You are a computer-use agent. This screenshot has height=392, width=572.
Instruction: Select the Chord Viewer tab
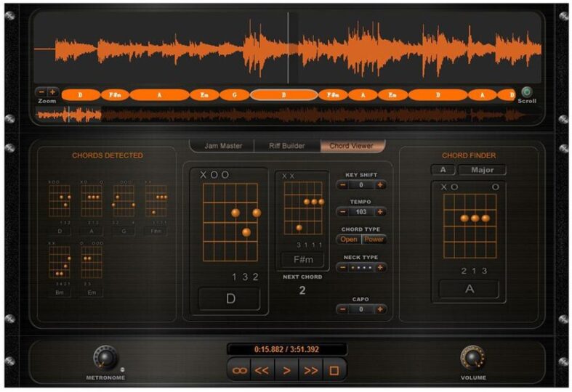pyautogui.click(x=352, y=146)
